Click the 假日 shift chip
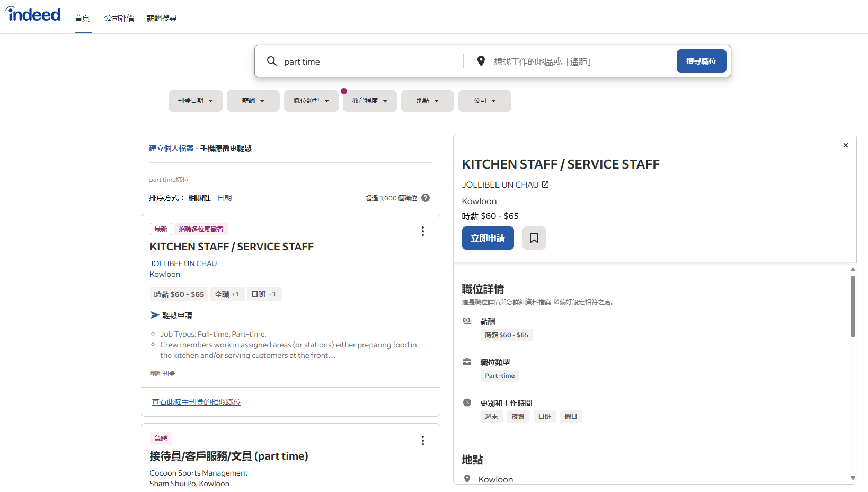The width and height of the screenshot is (868, 492). [571, 417]
